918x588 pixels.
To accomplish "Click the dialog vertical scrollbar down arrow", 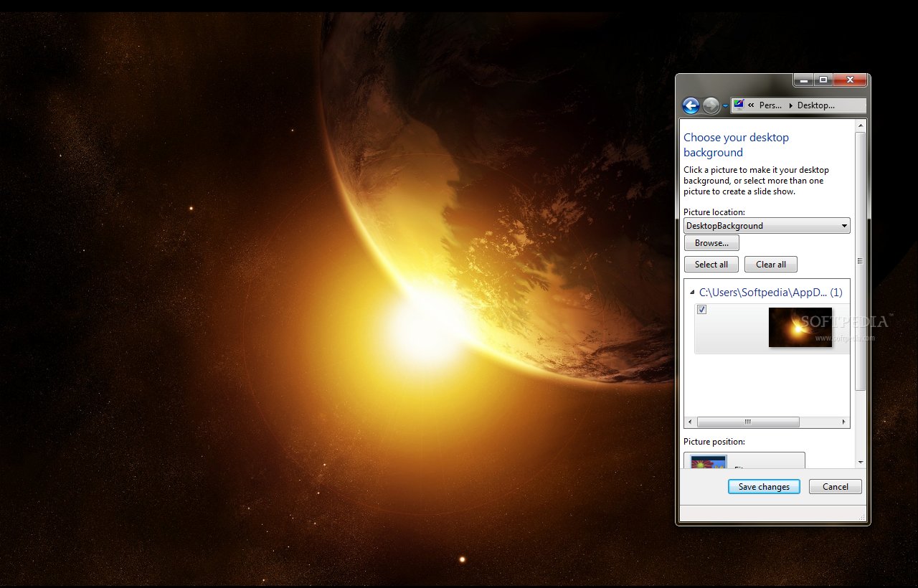I will (861, 463).
